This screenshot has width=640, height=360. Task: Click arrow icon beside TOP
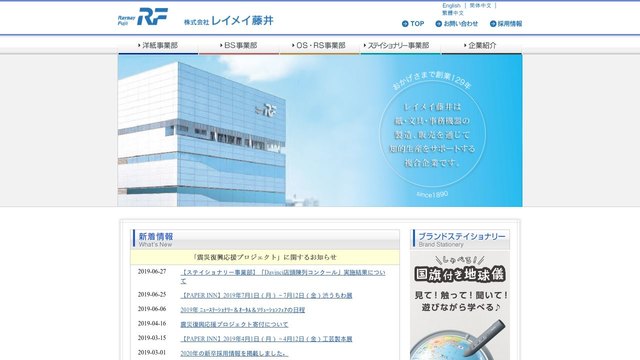pos(405,24)
